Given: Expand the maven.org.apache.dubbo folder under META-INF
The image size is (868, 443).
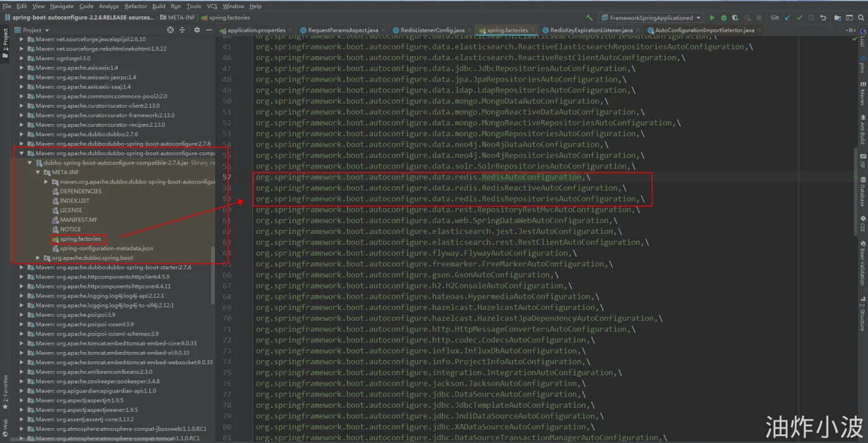Looking at the screenshot, I should (x=46, y=182).
